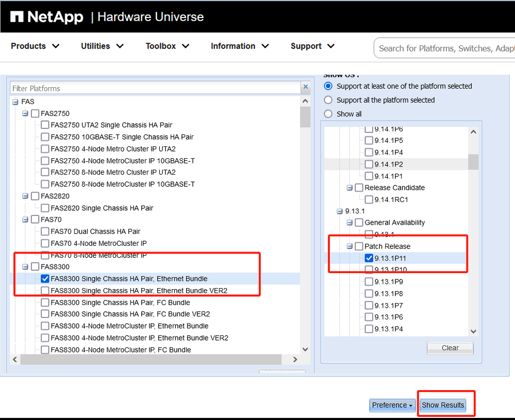Collapse the FAS8300 tree node

pos(25,267)
